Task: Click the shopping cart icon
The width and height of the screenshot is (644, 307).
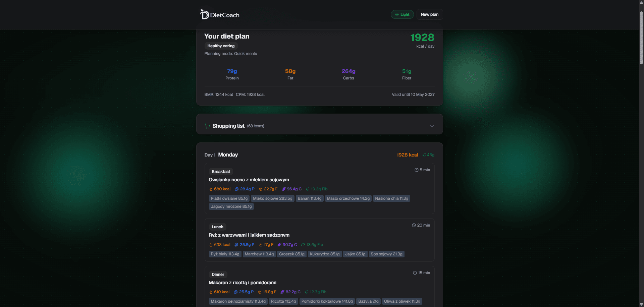Action: tap(207, 126)
